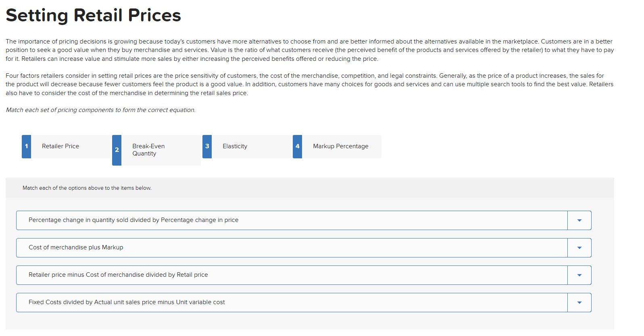Open dropdown for Percentage change in quantity sold row

579,220
